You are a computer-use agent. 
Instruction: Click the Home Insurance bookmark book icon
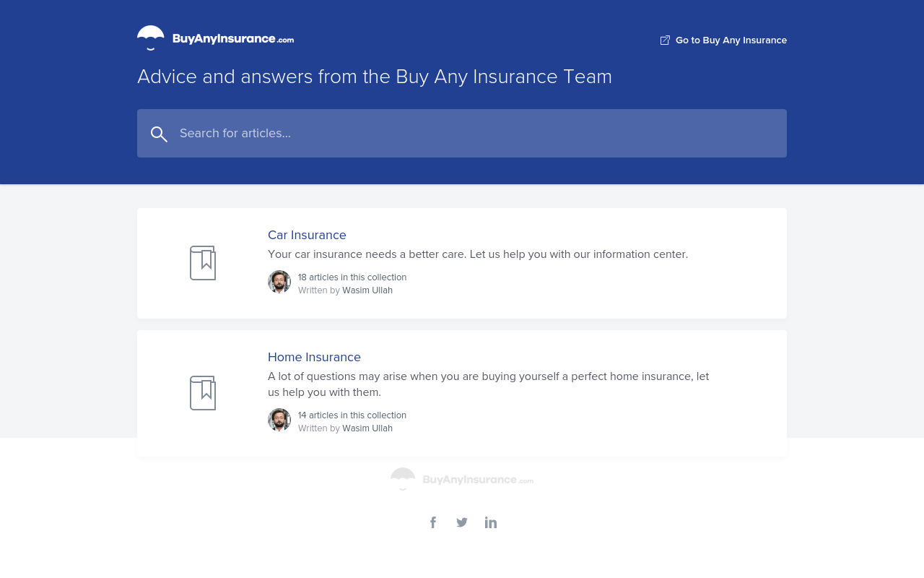click(203, 393)
